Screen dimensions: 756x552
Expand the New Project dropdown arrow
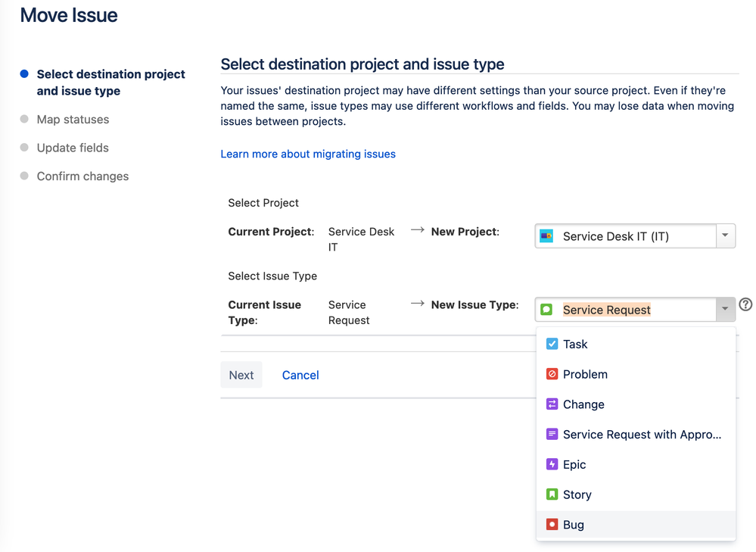[x=725, y=235]
